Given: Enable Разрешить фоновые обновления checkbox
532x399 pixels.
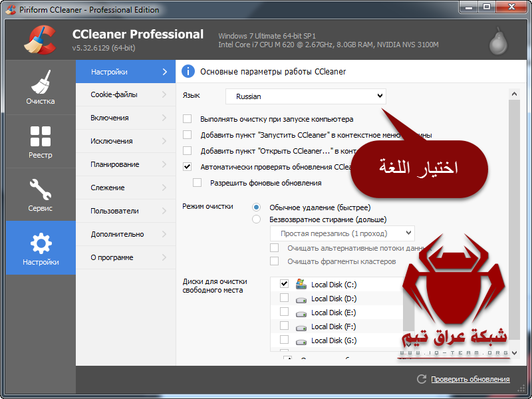Looking at the screenshot, I should click(197, 182).
